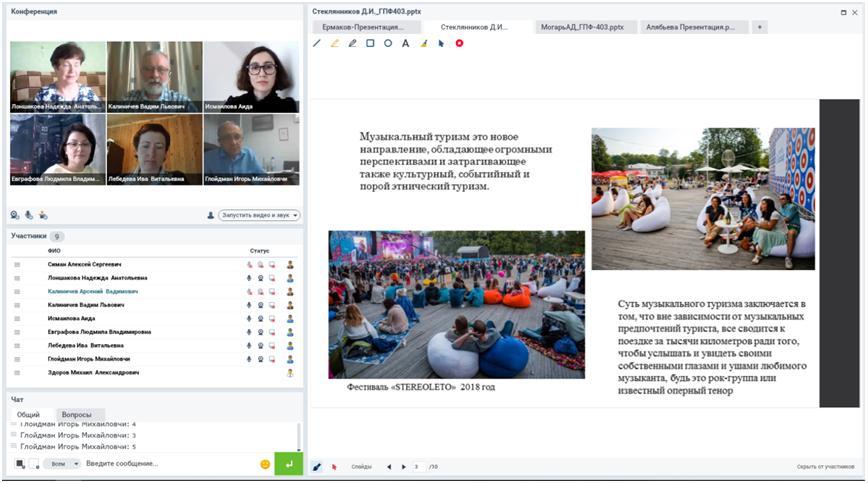Image resolution: width=868 pixels, height=483 pixels.
Task: Select the ellipse shape tool
Action: 388,43
